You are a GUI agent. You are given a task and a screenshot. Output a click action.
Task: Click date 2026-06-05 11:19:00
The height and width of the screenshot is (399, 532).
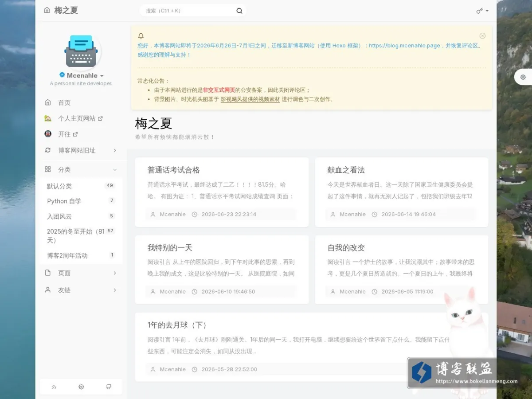coord(407,292)
